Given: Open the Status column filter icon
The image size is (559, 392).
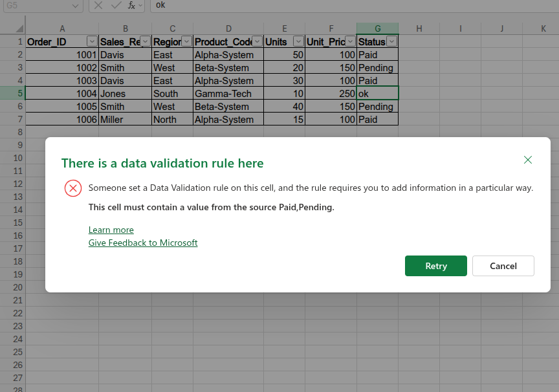Looking at the screenshot, I should [391, 41].
